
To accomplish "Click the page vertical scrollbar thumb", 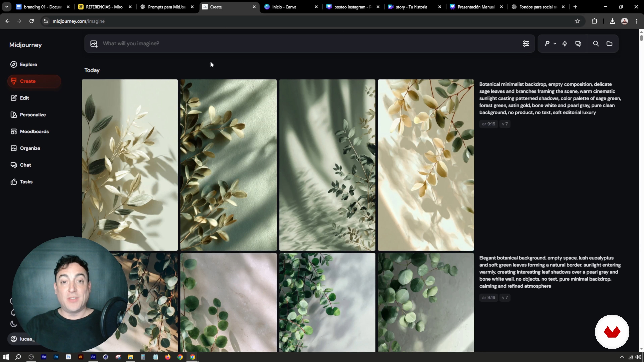I will [x=641, y=38].
